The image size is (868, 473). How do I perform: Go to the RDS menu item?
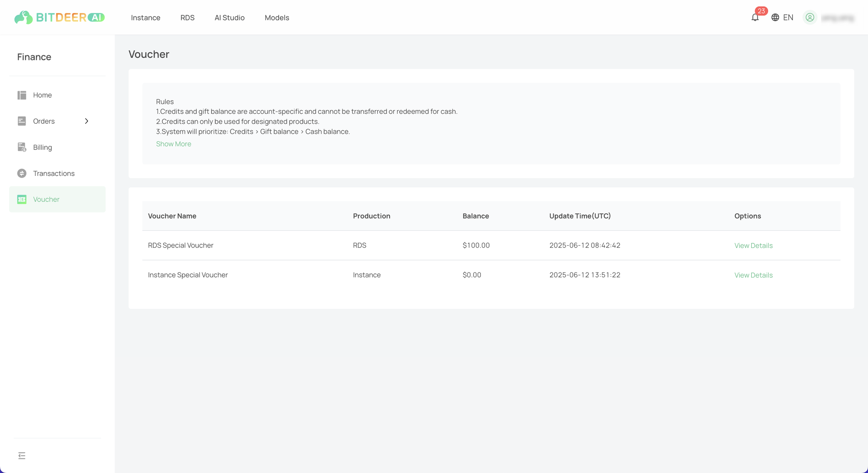187,18
